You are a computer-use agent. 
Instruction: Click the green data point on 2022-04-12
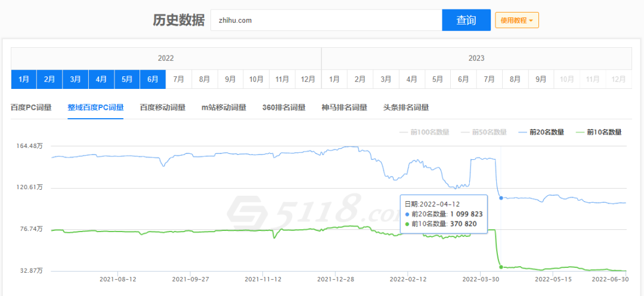pyautogui.click(x=501, y=267)
